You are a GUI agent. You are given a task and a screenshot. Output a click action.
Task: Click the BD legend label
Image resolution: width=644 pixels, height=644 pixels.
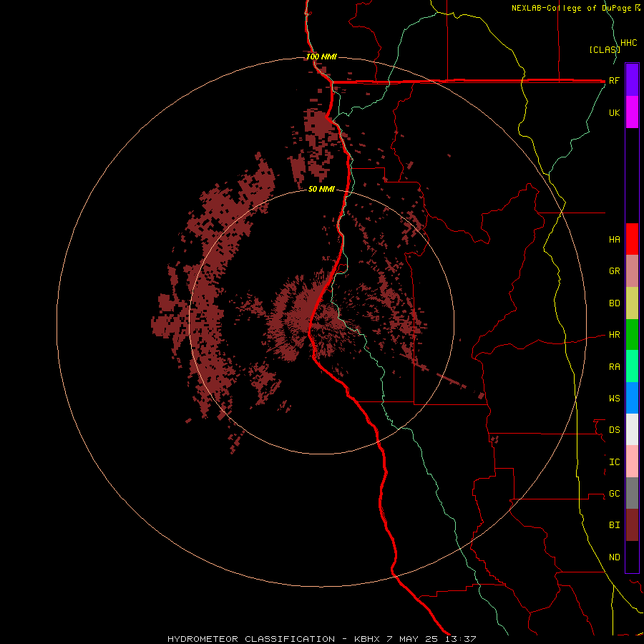[614, 303]
